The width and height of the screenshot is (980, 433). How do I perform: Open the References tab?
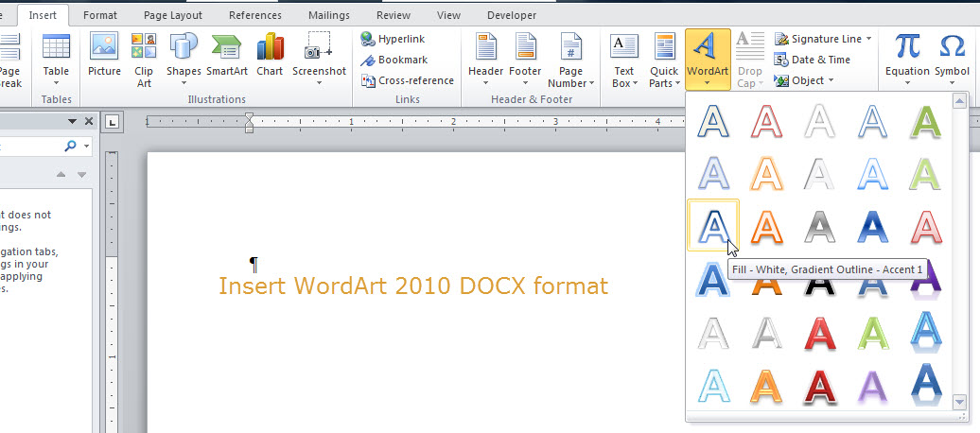[x=255, y=15]
